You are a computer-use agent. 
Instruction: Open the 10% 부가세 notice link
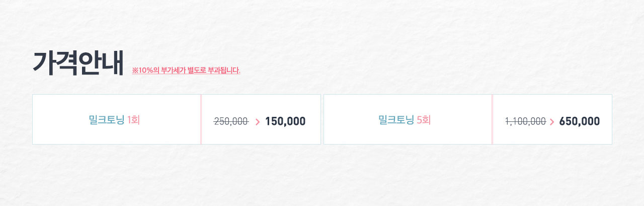(186, 71)
